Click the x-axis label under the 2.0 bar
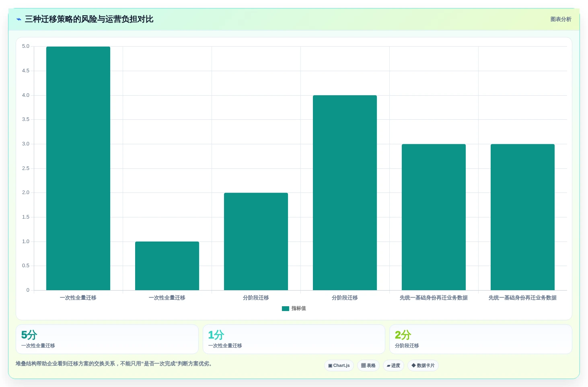Image resolution: width=588 pixels, height=387 pixels. (256, 298)
